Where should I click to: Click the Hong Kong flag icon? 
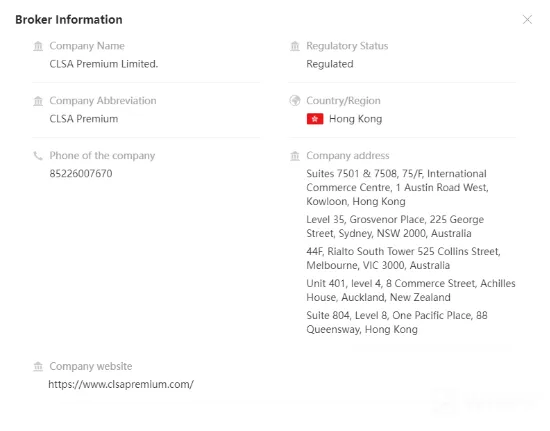(x=315, y=119)
